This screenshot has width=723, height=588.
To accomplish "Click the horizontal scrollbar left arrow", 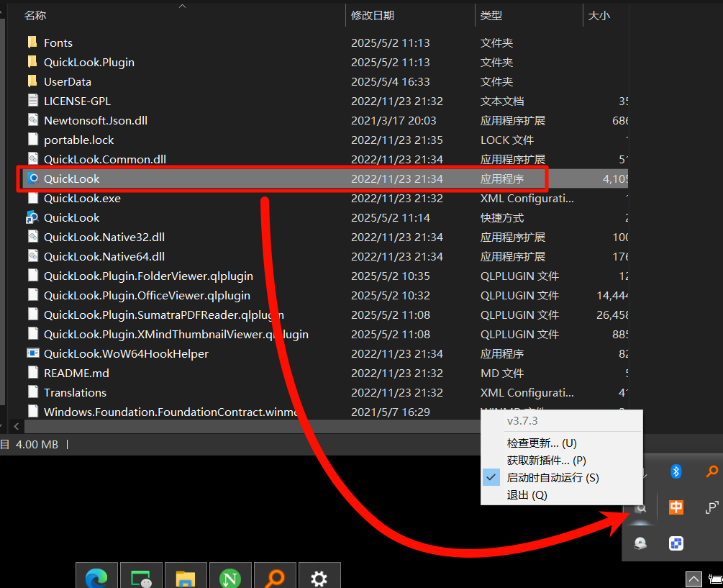I will [x=17, y=426].
